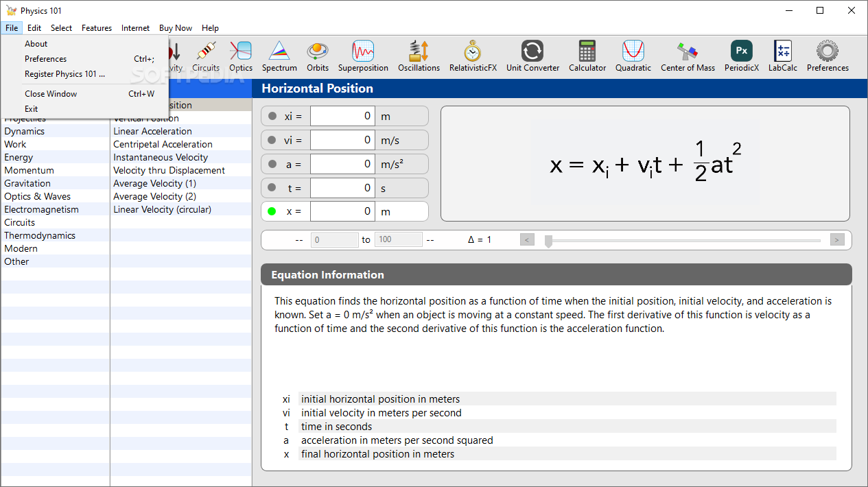Select Average Velocity (2) equation
Screen dimensions: 868x487
point(181,196)
